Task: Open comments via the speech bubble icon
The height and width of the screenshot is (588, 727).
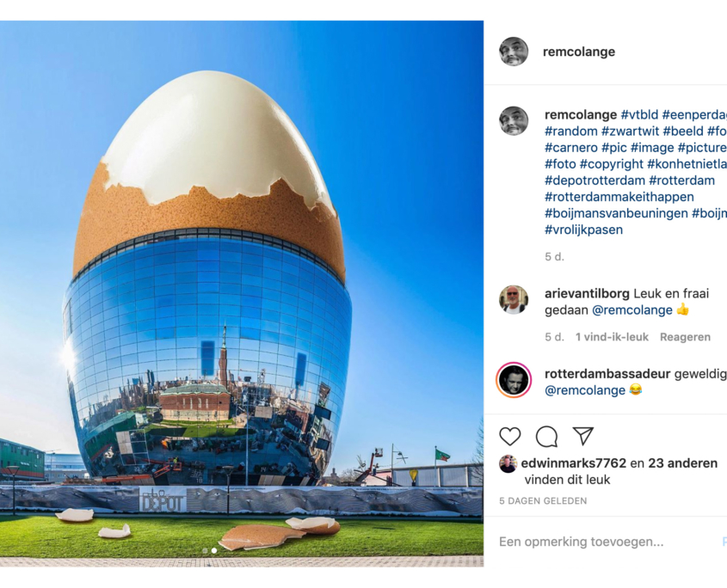Action: pos(546,437)
